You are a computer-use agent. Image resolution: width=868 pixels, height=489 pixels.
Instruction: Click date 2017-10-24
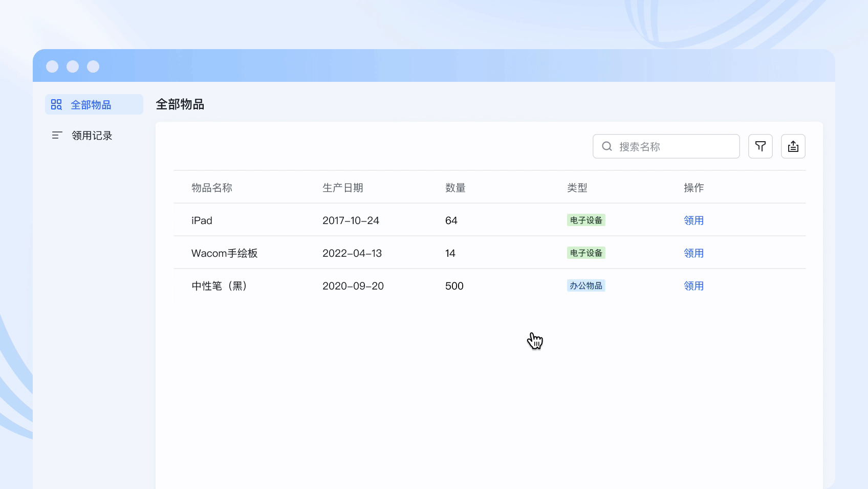tap(351, 220)
